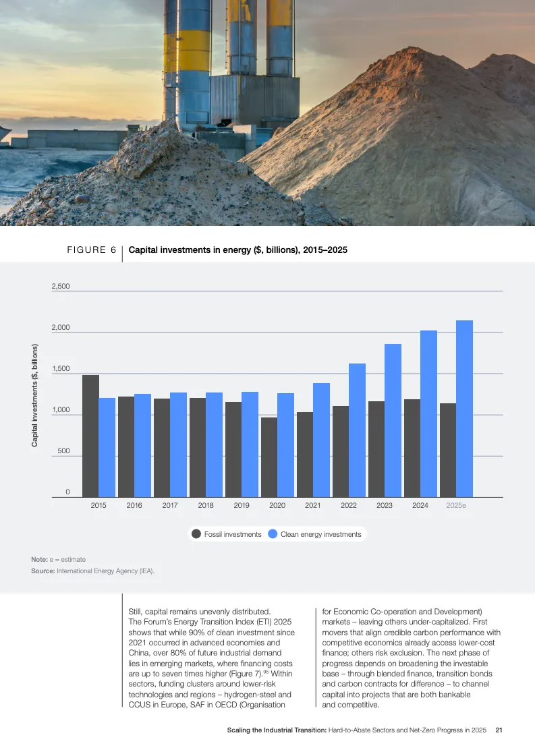The image size is (535, 756).
Task: Click the last line 'and competitive.' in right column
Action: [351, 705]
